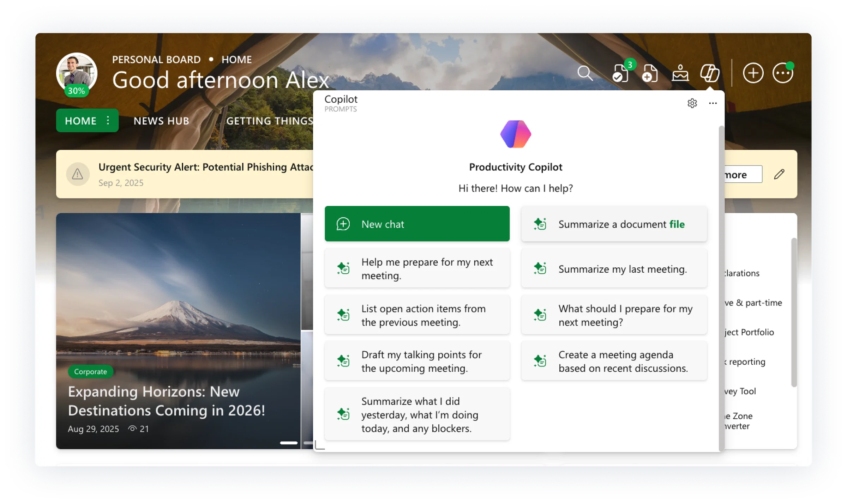Open the 'ject Portfolio' link on right
The image size is (847, 504).
[x=749, y=332]
